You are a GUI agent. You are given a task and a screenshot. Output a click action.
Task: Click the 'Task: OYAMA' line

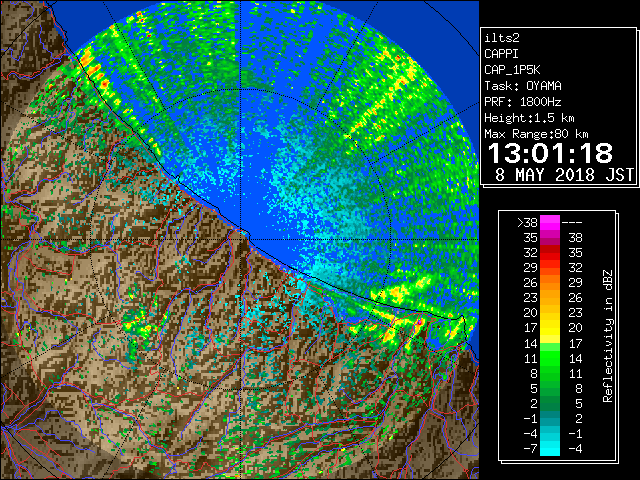[x=523, y=86]
